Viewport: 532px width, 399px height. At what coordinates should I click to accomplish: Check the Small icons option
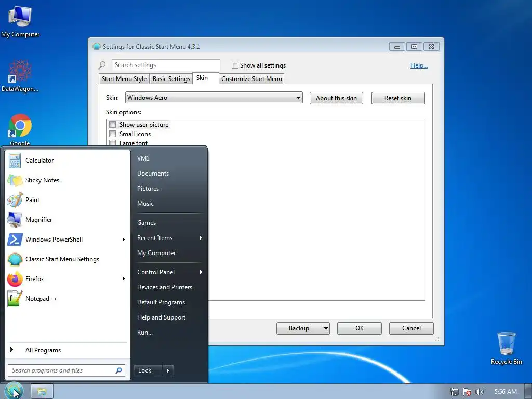[113, 134]
